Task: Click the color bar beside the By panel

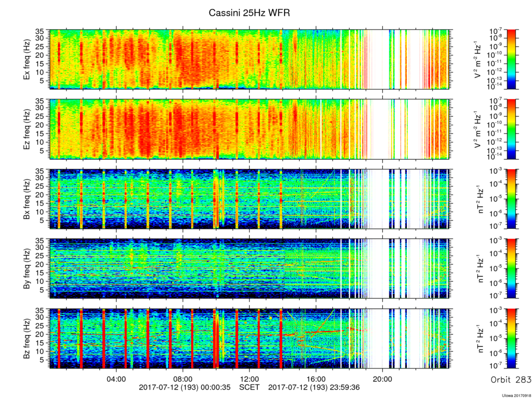Action: (x=511, y=268)
